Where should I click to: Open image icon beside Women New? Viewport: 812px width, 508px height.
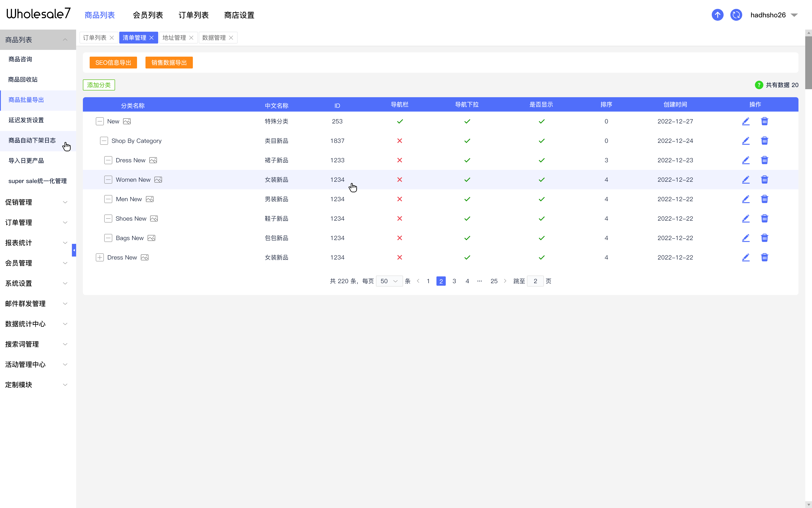[158, 180]
